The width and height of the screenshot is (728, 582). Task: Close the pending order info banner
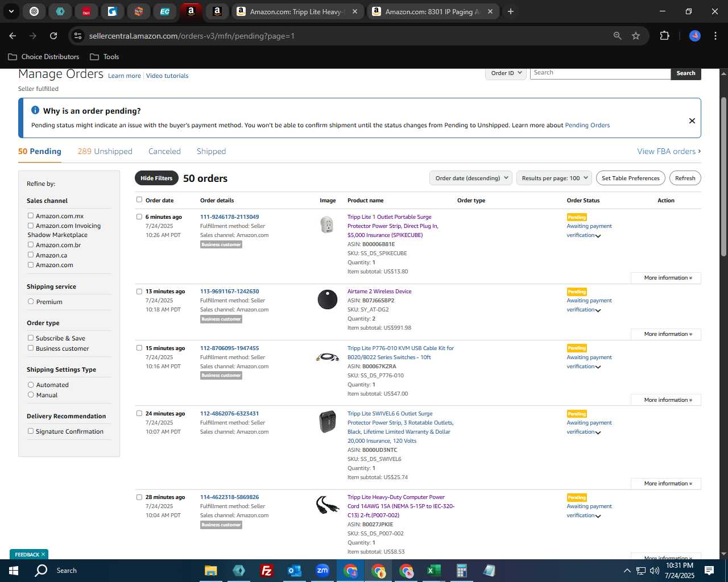692,120
